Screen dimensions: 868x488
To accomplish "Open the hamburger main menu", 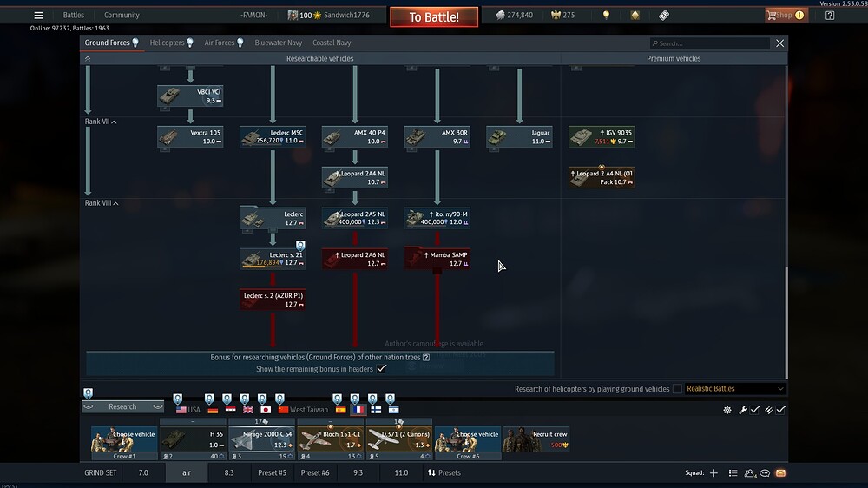I will pyautogui.click(x=38, y=16).
